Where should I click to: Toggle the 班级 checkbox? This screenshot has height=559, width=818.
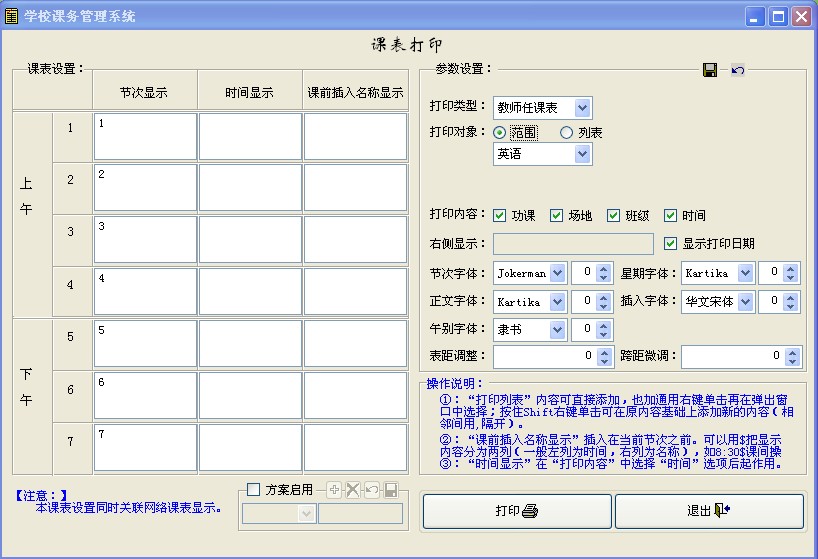pyautogui.click(x=614, y=215)
